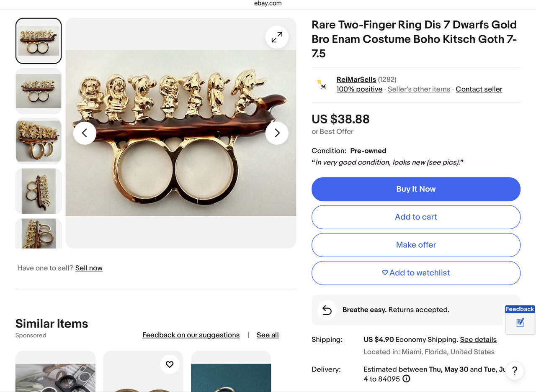Open Seller's other items link
536x392 pixels.
tap(419, 89)
